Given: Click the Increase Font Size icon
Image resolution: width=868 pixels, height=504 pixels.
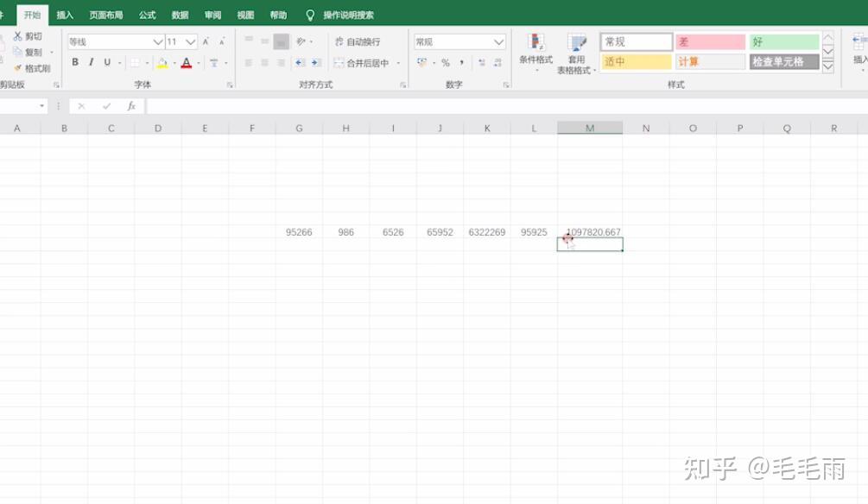Looking at the screenshot, I should (206, 41).
